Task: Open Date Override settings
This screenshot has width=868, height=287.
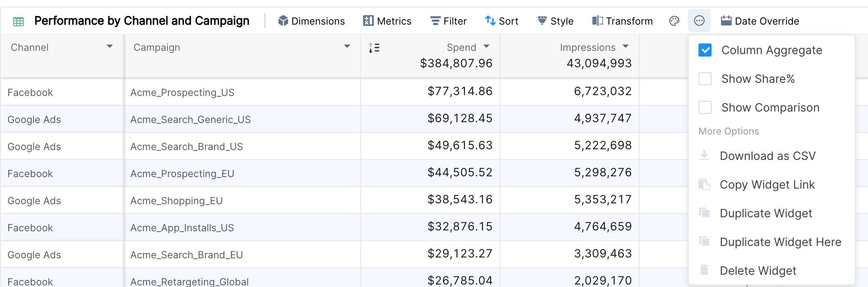Action: (760, 21)
